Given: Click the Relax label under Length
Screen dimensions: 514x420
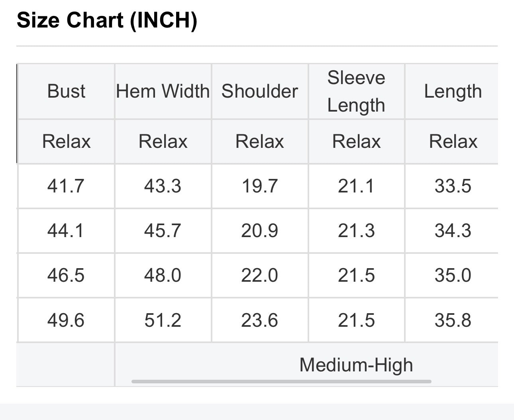Looking at the screenshot, I should click(x=453, y=141).
